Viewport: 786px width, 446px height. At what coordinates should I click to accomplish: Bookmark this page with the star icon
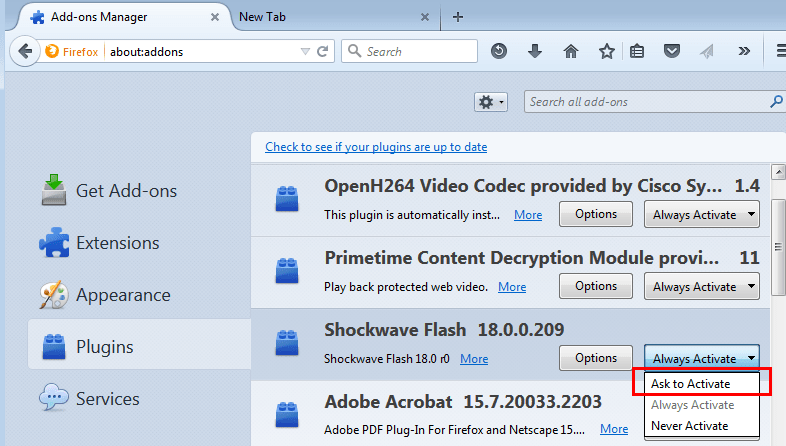click(x=607, y=51)
